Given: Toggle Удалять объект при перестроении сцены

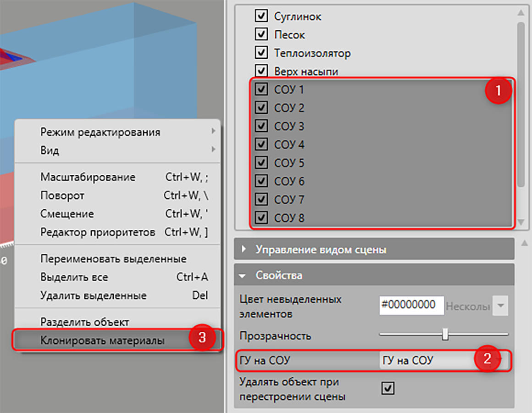Looking at the screenshot, I should click(x=388, y=388).
